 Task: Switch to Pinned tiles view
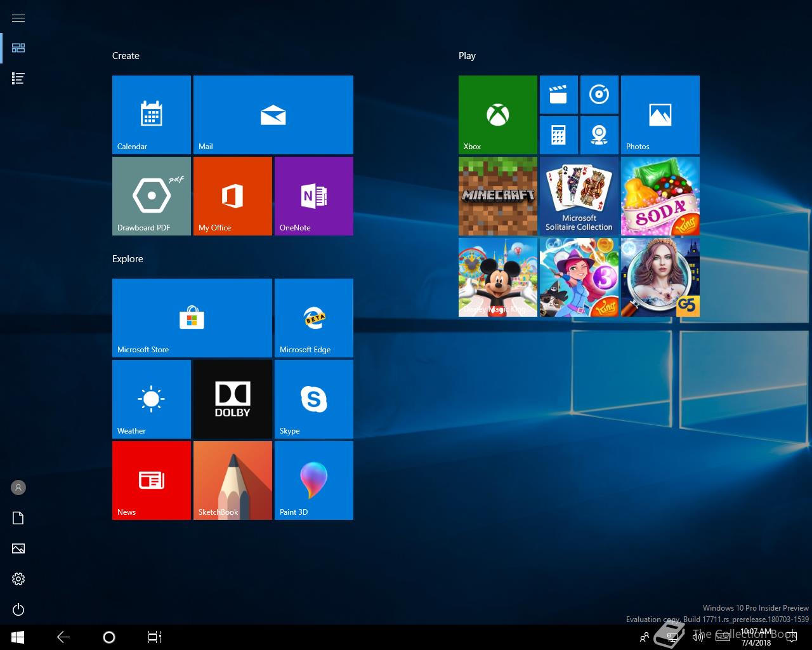pyautogui.click(x=18, y=48)
